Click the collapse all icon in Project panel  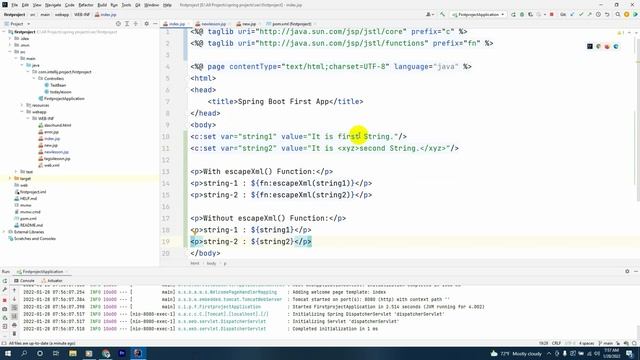(x=136, y=24)
